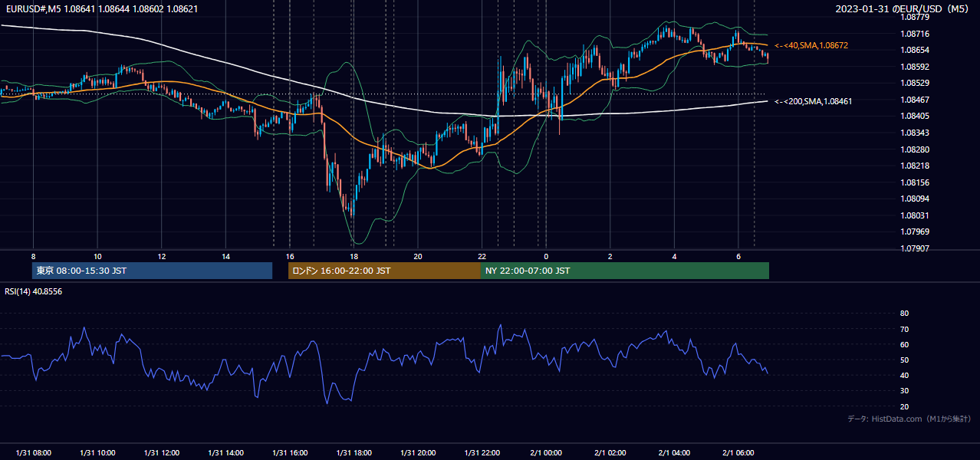Click hour label 10 under price chart
The width and height of the screenshot is (980, 460).
point(97,256)
